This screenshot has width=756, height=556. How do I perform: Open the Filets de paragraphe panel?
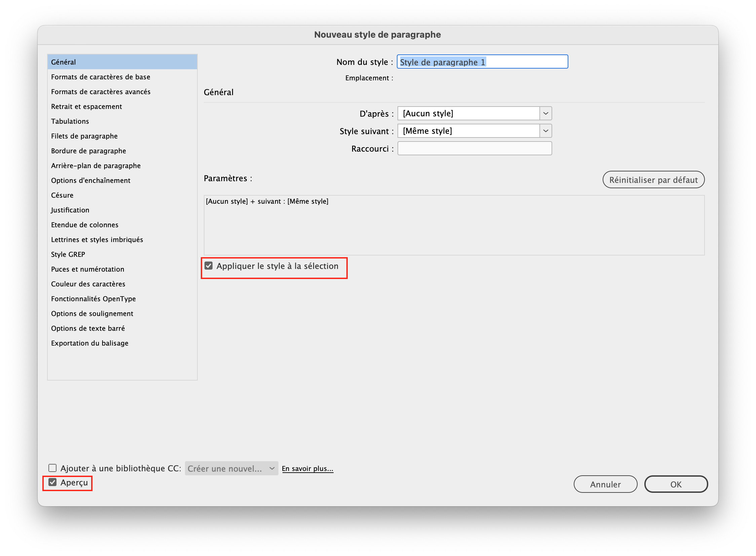tap(84, 136)
